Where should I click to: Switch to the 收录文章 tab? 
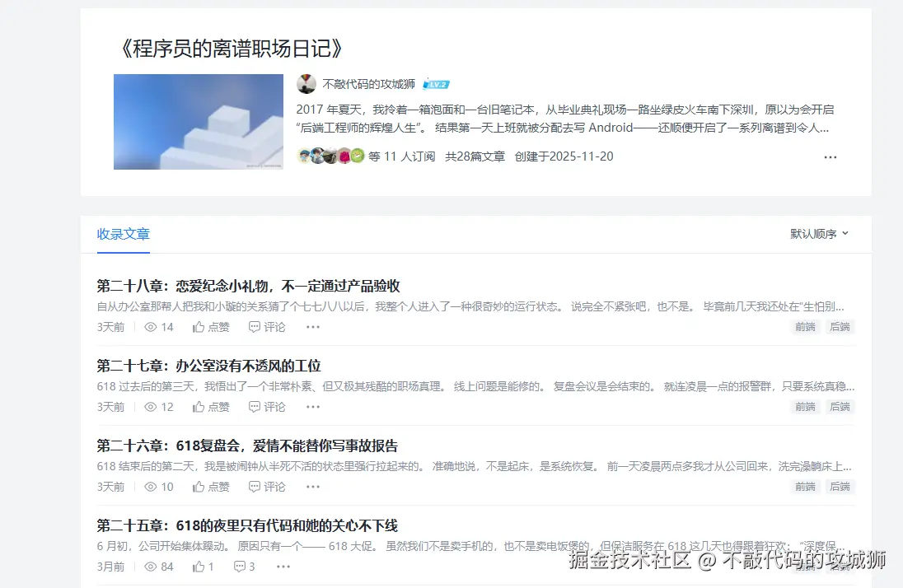(x=123, y=234)
